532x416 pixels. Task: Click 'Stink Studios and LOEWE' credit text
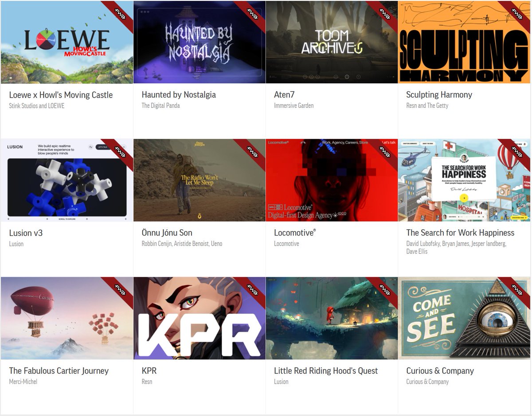coord(37,106)
